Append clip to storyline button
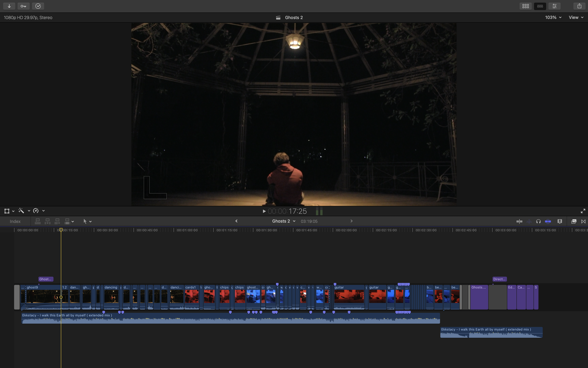Image resolution: width=588 pixels, height=368 pixels. point(57,221)
